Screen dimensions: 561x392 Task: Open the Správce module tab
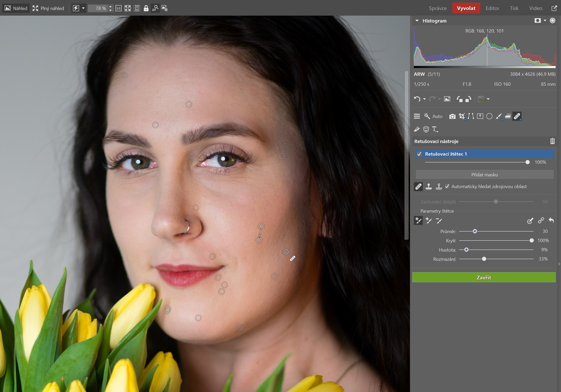click(x=437, y=8)
